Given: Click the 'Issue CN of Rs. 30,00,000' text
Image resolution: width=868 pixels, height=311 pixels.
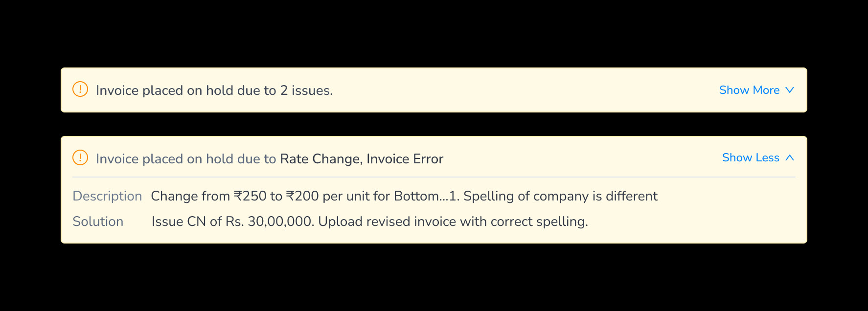Looking at the screenshot, I should pyautogui.click(x=232, y=222).
